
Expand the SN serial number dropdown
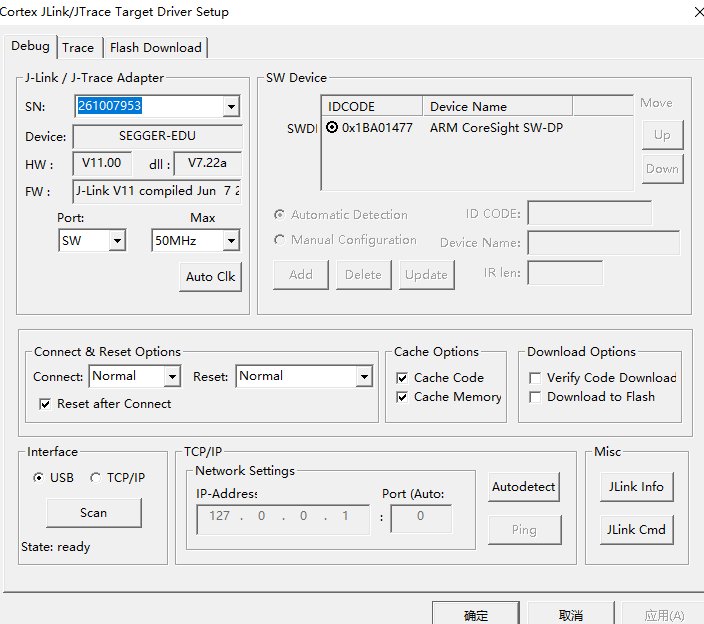[231, 106]
